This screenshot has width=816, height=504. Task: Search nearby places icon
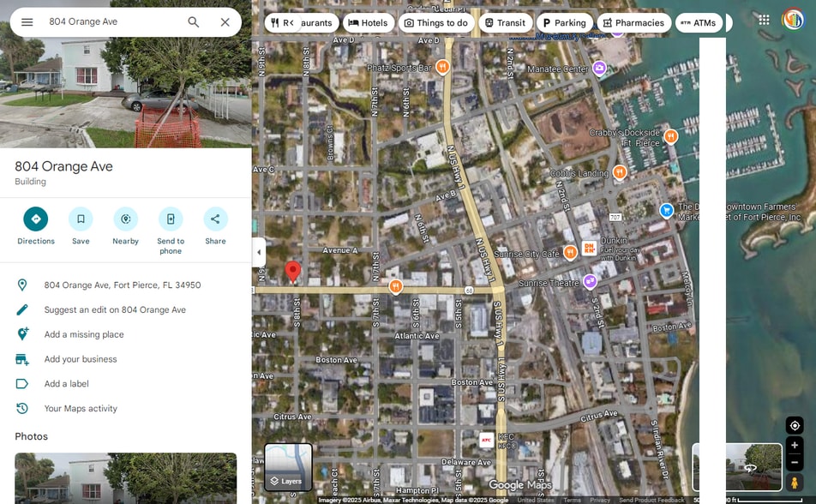tap(126, 219)
